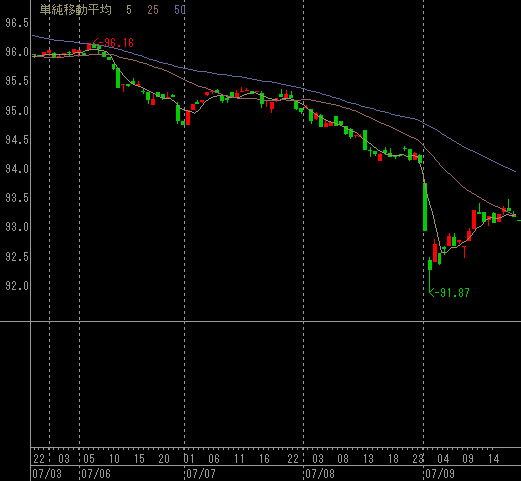Select the 07/08 date label
This screenshot has height=481, width=521.
click(320, 474)
